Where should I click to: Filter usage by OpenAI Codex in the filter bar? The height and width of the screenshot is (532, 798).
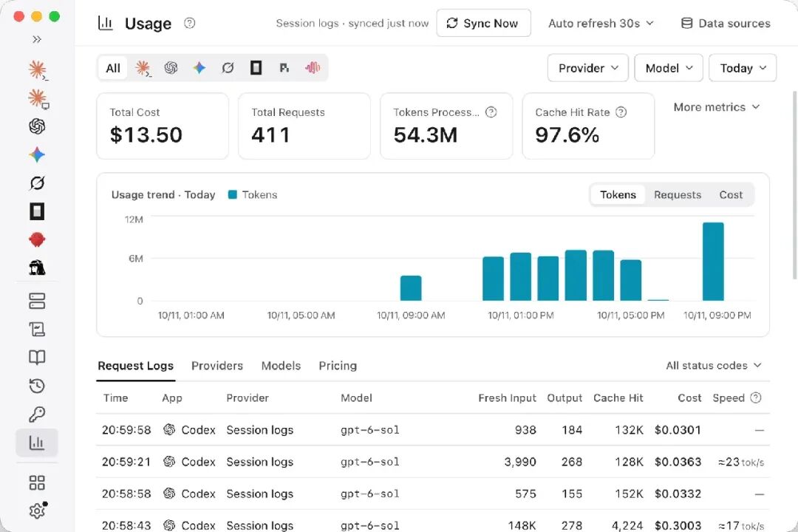(x=171, y=68)
